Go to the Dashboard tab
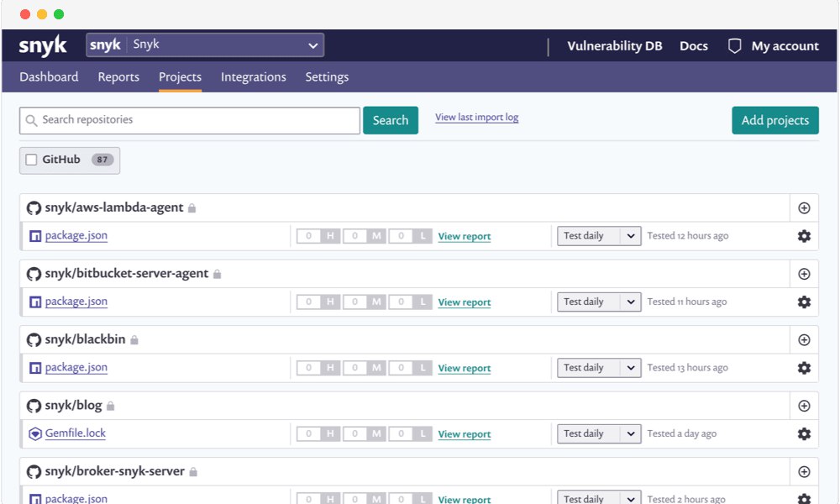Viewport: 840px width, 504px height. [49, 77]
